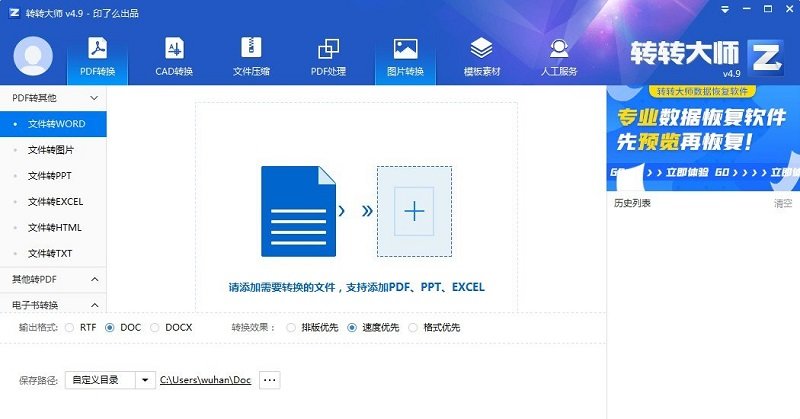Select DOC output format
The height and width of the screenshot is (419, 800).
(x=110, y=328)
